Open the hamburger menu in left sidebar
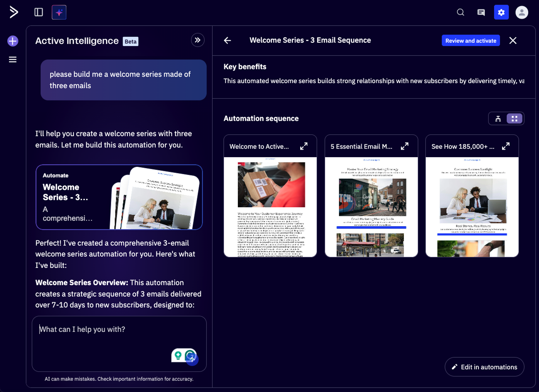The image size is (539, 392). (13, 60)
